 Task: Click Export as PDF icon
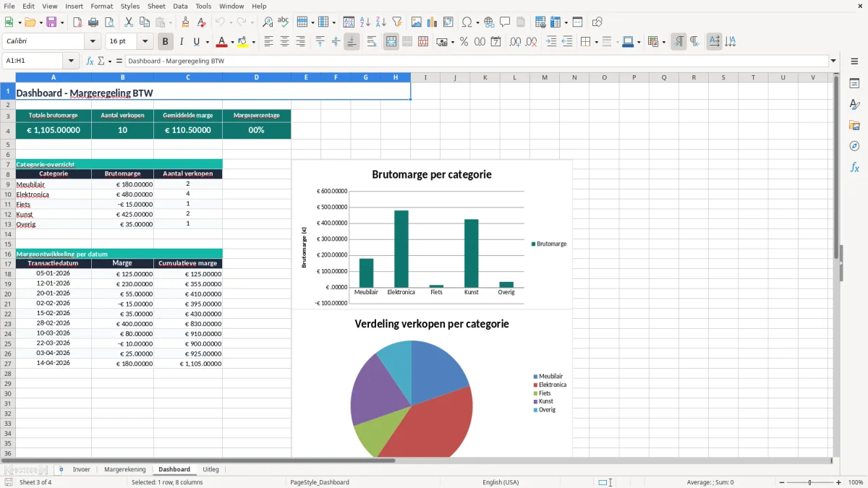[77, 22]
